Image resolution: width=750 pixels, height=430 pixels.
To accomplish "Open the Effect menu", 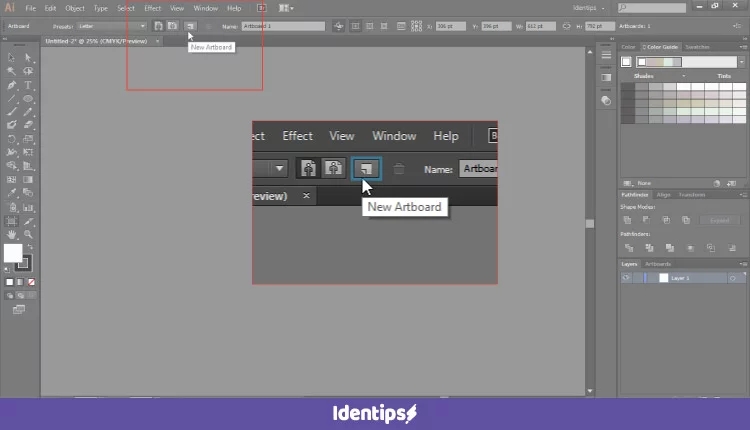I will 152,8.
